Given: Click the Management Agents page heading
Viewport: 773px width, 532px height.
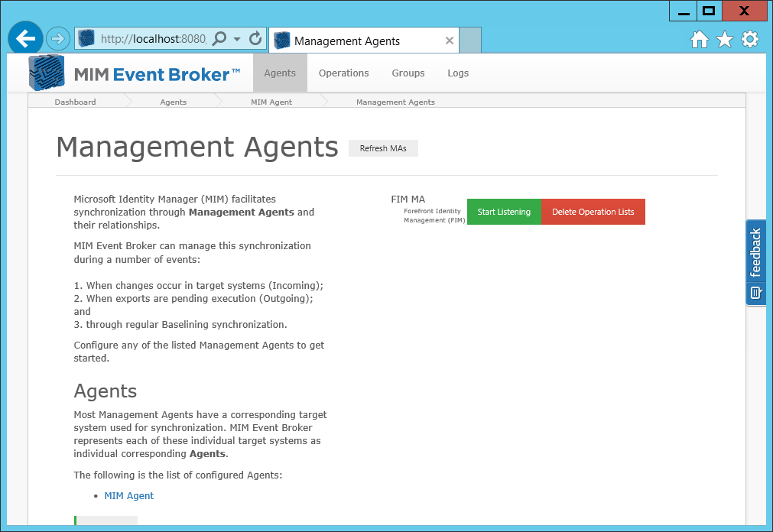Looking at the screenshot, I should pos(197,147).
